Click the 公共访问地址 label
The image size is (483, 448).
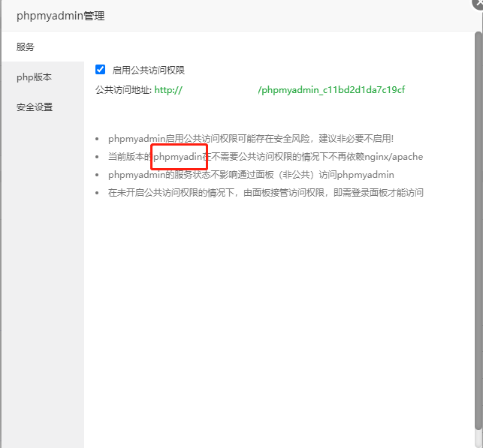click(x=123, y=90)
